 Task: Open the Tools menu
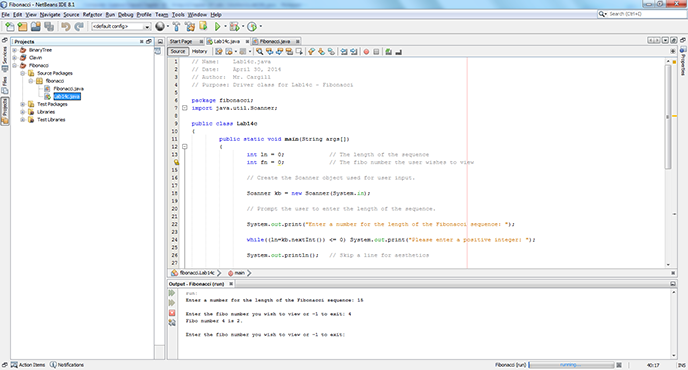(178, 14)
